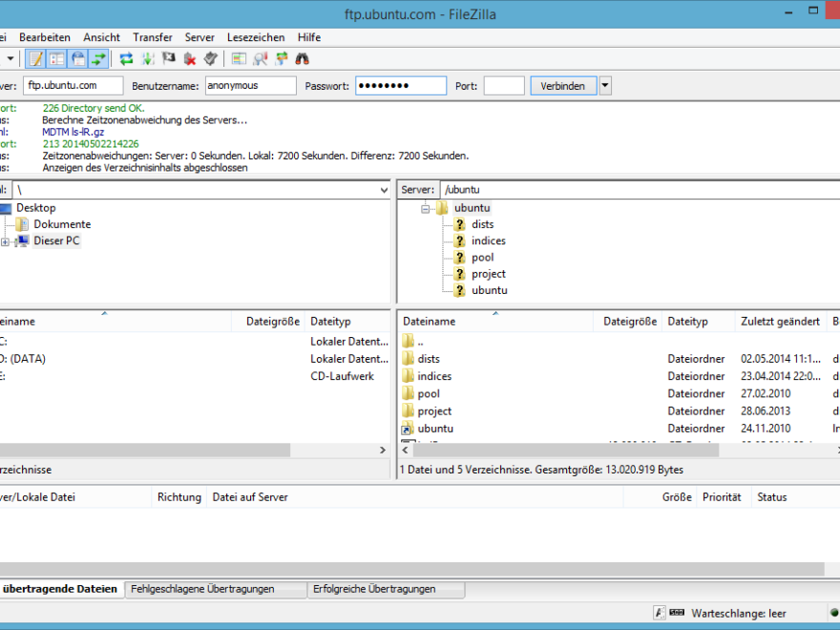Select pool in the remote tree
The image size is (840, 630).
(483, 258)
